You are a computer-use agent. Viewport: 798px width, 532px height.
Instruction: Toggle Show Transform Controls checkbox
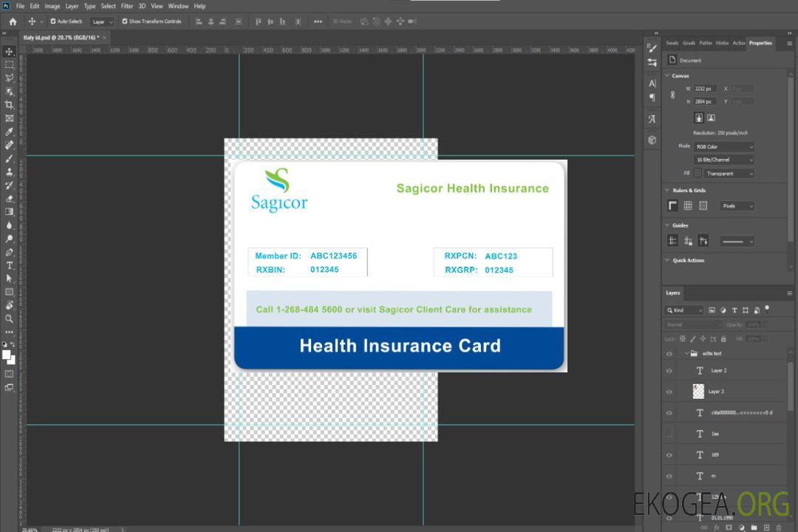click(125, 21)
